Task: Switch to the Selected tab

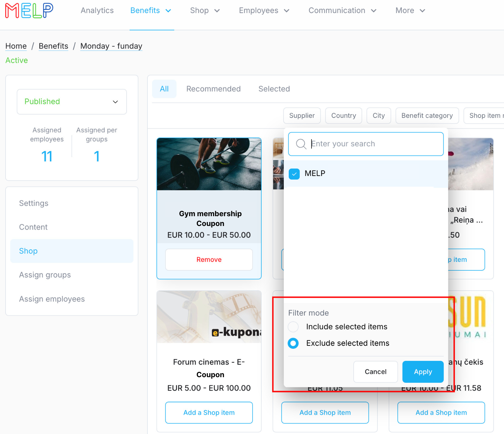Action: point(274,89)
